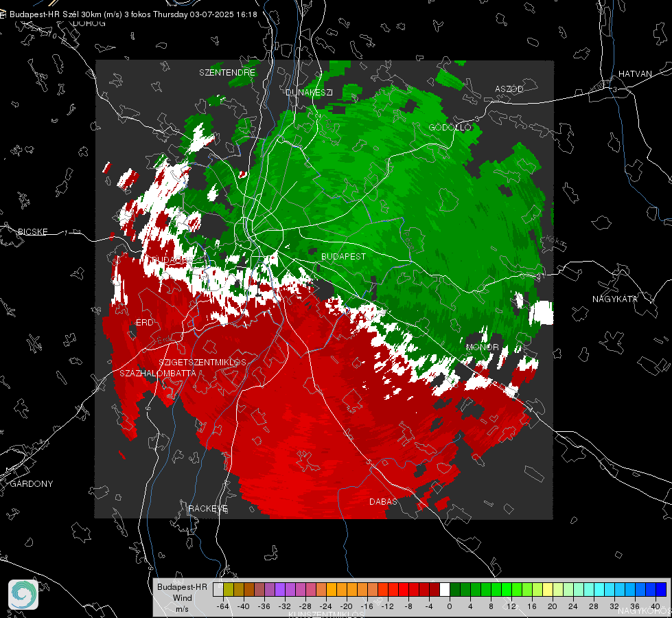Click the RÁCKEVE town label

tap(208, 508)
